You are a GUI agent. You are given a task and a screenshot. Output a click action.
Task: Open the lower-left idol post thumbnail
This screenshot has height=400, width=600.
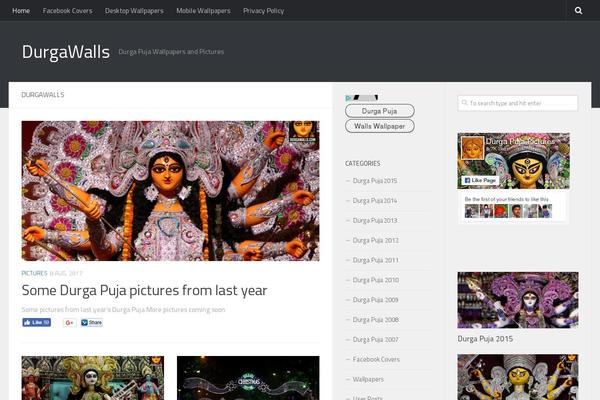(x=93, y=378)
